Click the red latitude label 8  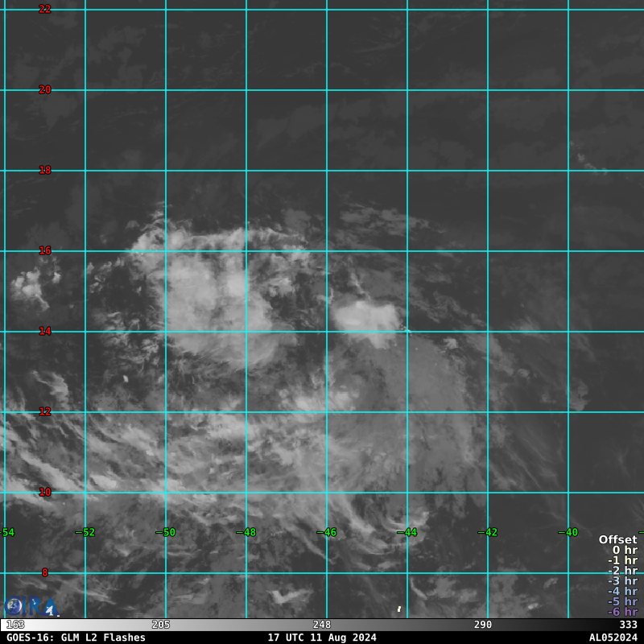coord(45,572)
